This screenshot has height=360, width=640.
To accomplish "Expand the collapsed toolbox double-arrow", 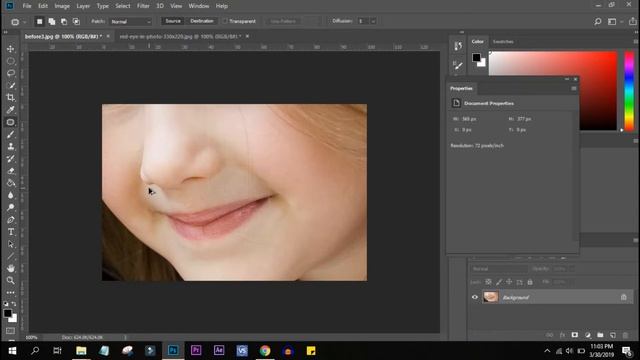I will pos(5,32).
